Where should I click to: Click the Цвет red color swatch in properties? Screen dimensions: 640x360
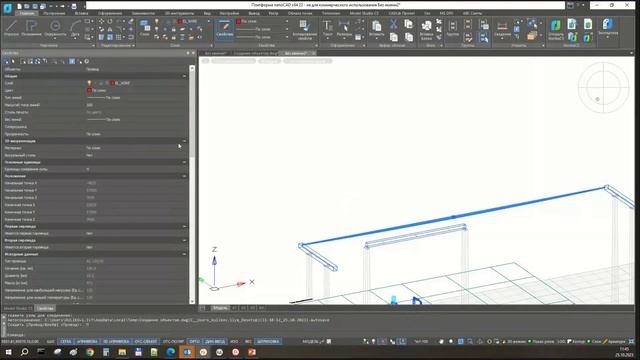click(x=89, y=90)
